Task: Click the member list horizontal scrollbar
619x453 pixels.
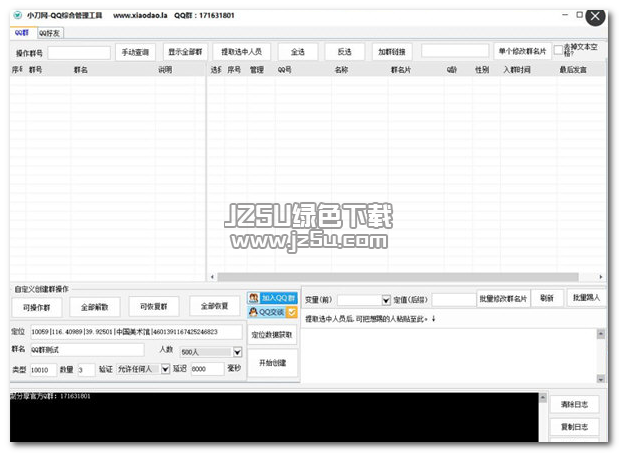Action: pyautogui.click(x=398, y=277)
